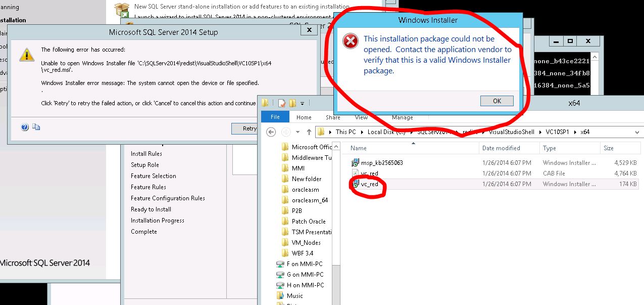Image resolution: width=644 pixels, height=305 pixels.
Task: Expand the breadcrumb arrow before This PC
Action: click(x=330, y=132)
